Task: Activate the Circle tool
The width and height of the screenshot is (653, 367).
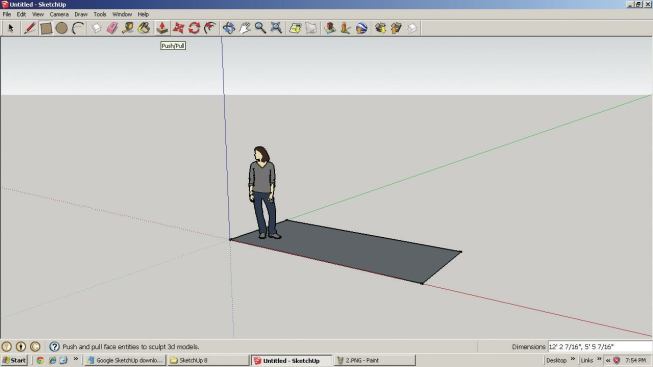Action: coord(62,28)
